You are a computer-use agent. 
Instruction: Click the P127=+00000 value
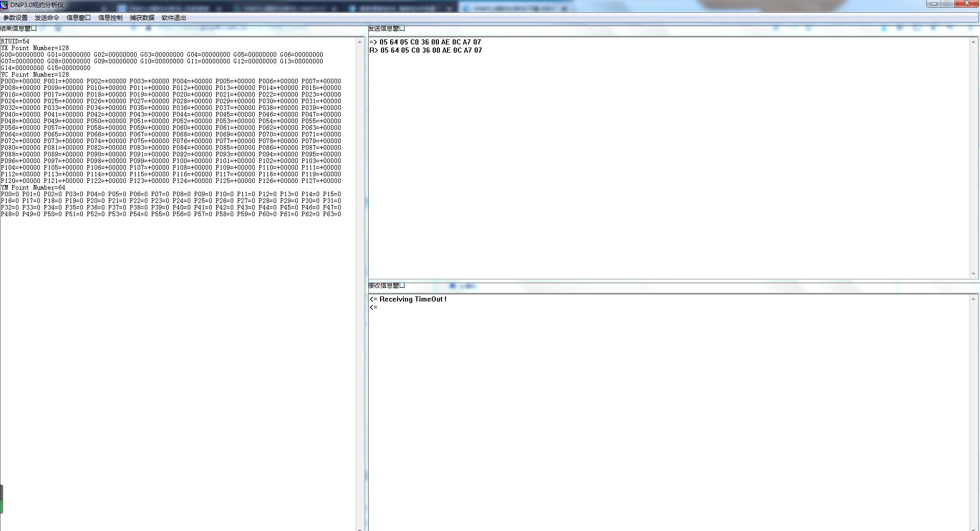[x=321, y=181]
